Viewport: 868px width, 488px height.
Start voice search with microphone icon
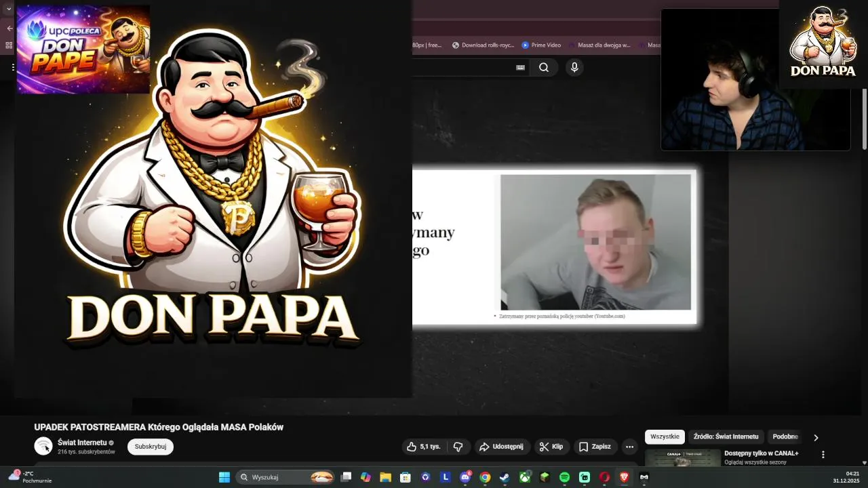pyautogui.click(x=574, y=67)
